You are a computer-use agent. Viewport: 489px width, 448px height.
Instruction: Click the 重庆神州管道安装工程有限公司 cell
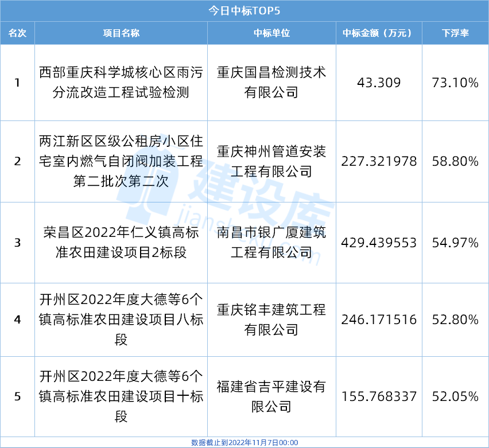pyautogui.click(x=271, y=161)
